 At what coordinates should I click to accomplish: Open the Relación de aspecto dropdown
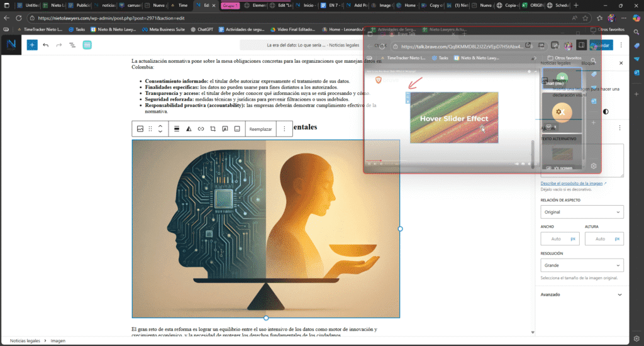[582, 212]
